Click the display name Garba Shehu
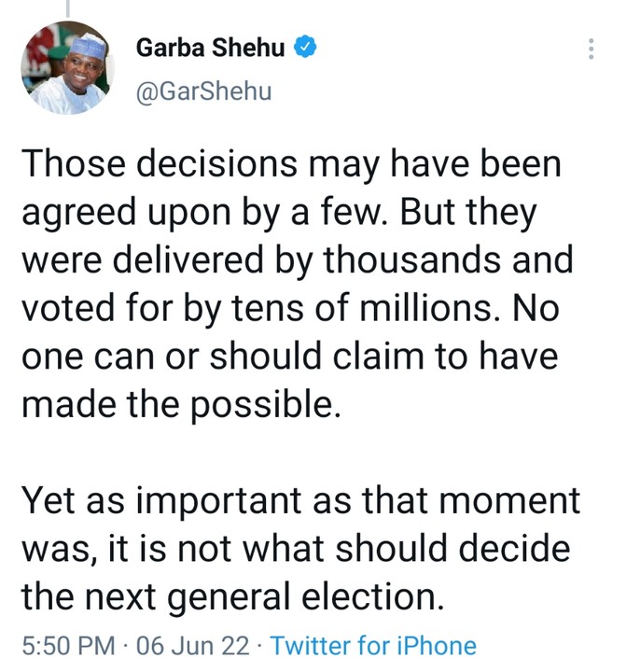Image resolution: width=626 pixels, height=672 pixels. 211,49
